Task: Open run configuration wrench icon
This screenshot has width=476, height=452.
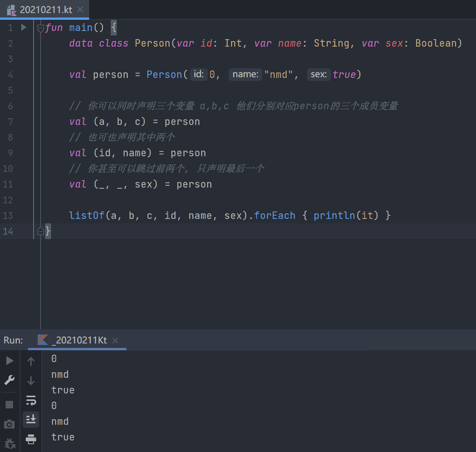Action: [9, 380]
